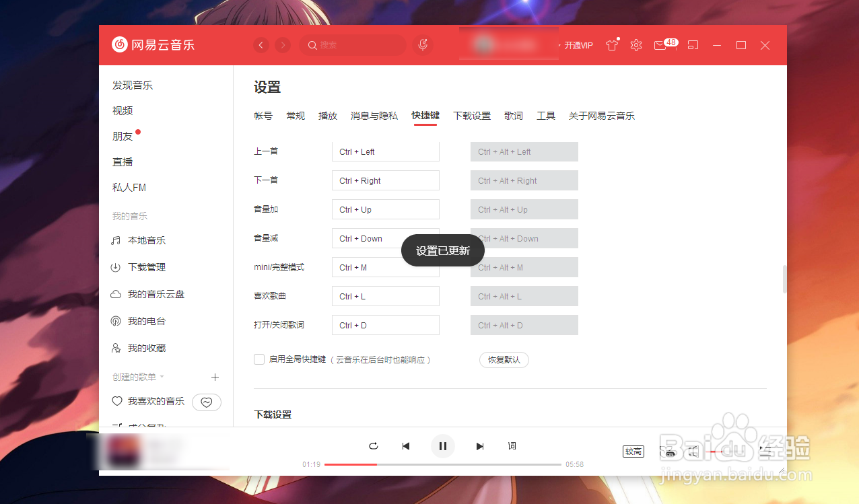Start heartbeat mode next to 我喜欢的音乐

(x=207, y=402)
